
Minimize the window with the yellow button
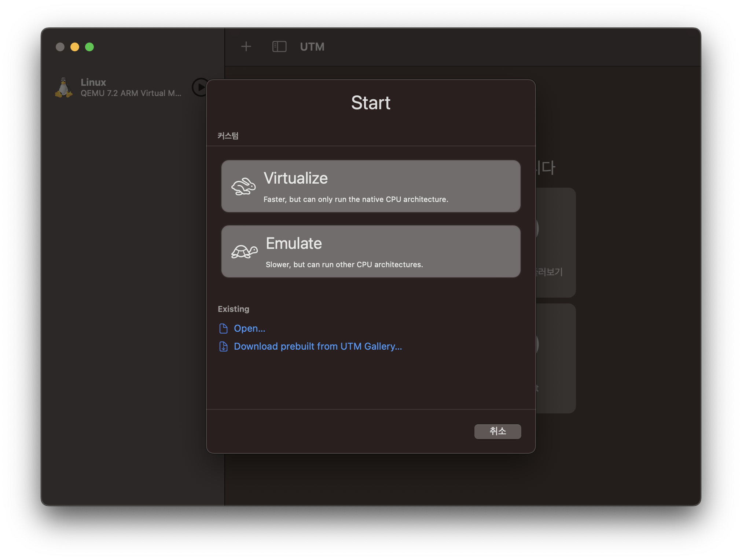point(75,47)
